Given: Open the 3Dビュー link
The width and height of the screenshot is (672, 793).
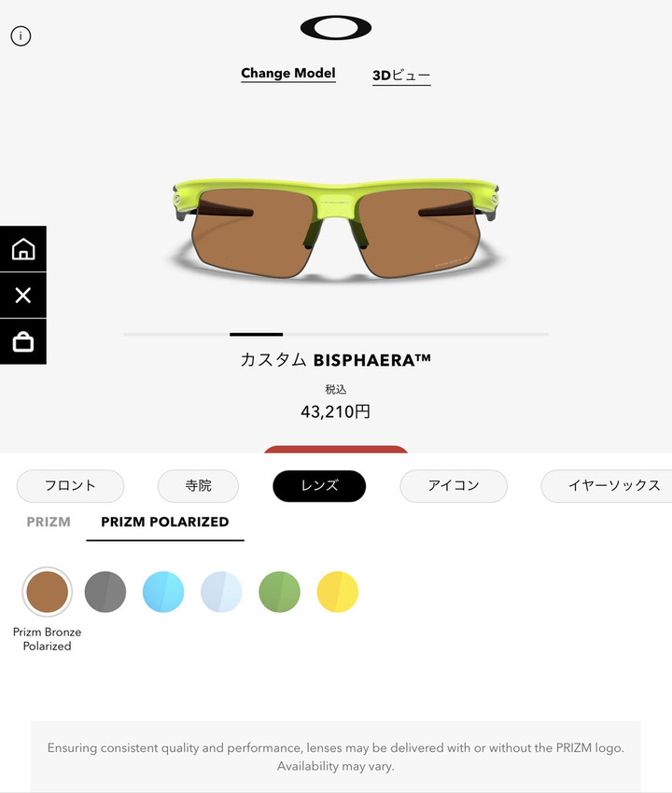Looking at the screenshot, I should pos(401,76).
